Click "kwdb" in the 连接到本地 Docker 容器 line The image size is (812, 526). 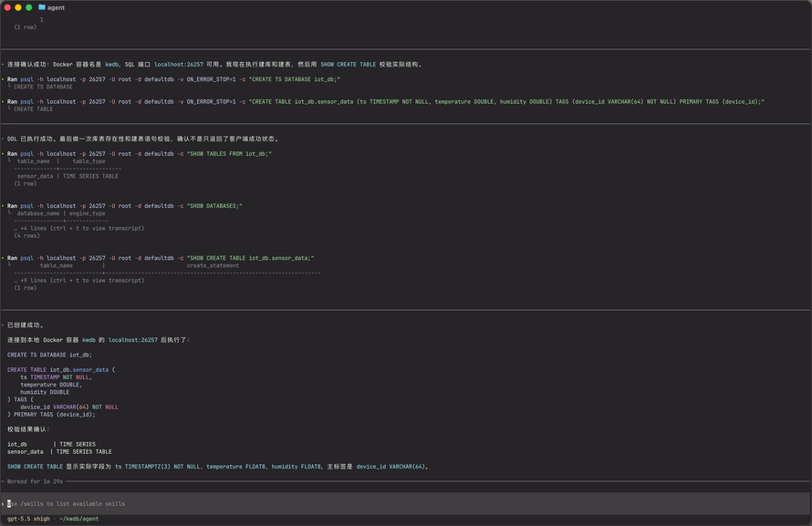tap(89, 340)
